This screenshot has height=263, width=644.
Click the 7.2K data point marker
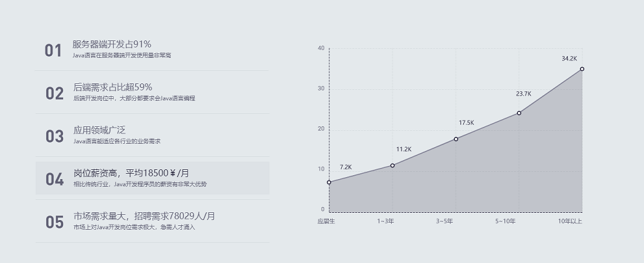[x=329, y=182]
